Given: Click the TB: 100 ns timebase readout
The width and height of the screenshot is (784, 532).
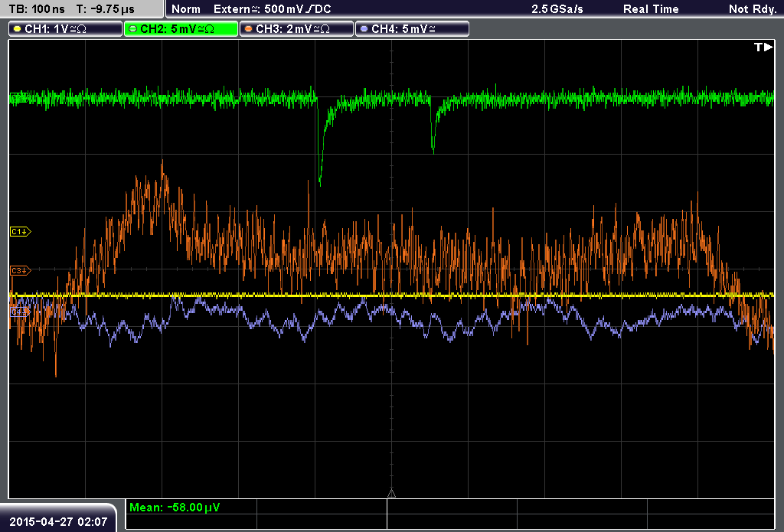Looking at the screenshot, I should click(x=37, y=9).
